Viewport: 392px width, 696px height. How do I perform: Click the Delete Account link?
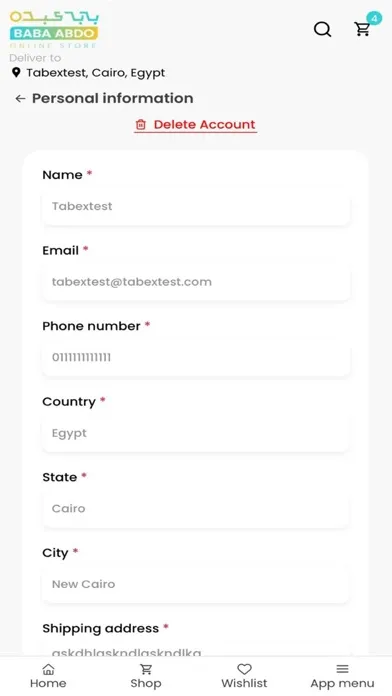196,125
